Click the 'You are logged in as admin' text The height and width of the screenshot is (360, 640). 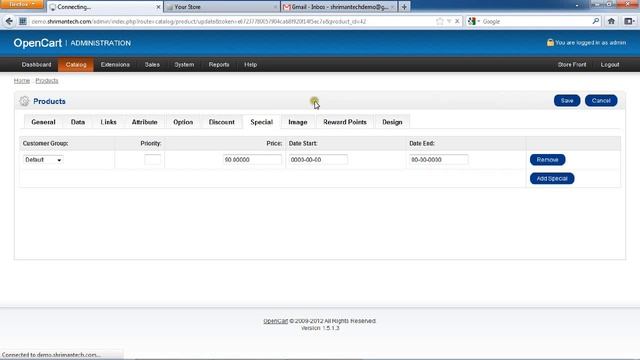[590, 42]
